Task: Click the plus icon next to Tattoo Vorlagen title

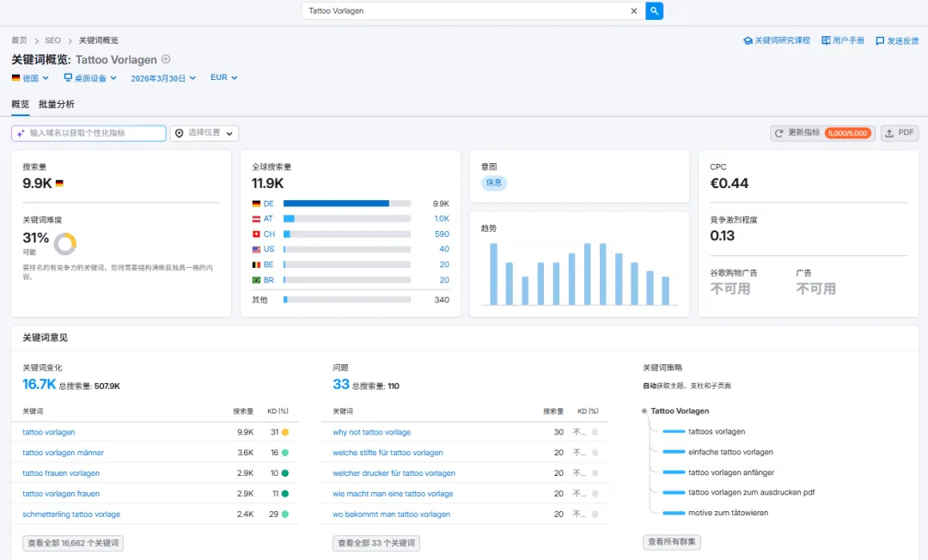Action: [167, 59]
